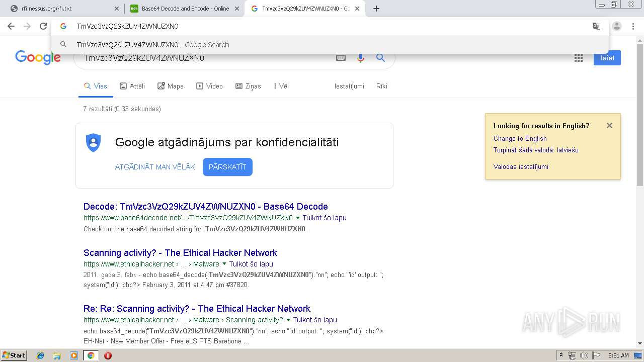Open the Action Center flag icon
This screenshot has height=362, width=644.
coord(596,355)
